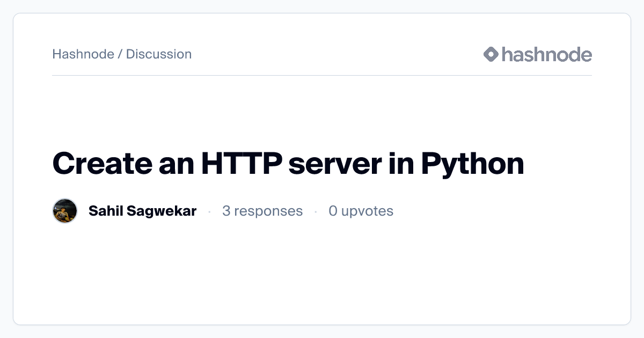The height and width of the screenshot is (338, 644).
Task: Click the slash separator in breadcrumb
Action: point(120,54)
